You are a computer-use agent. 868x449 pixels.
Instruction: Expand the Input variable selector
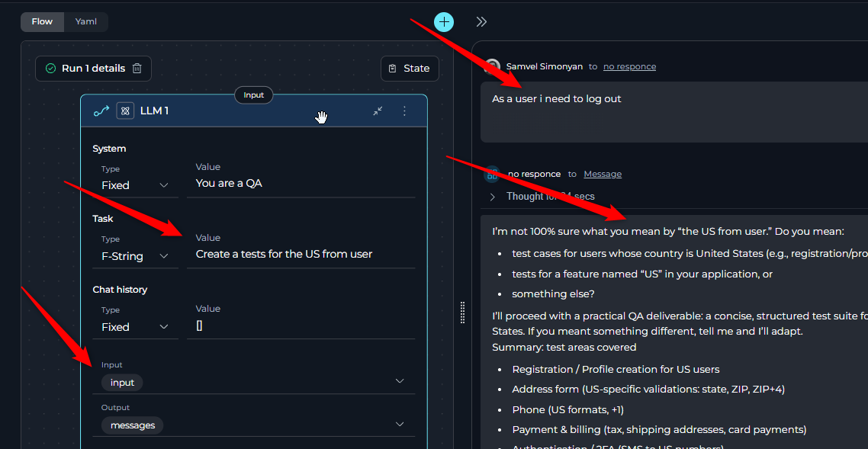399,381
